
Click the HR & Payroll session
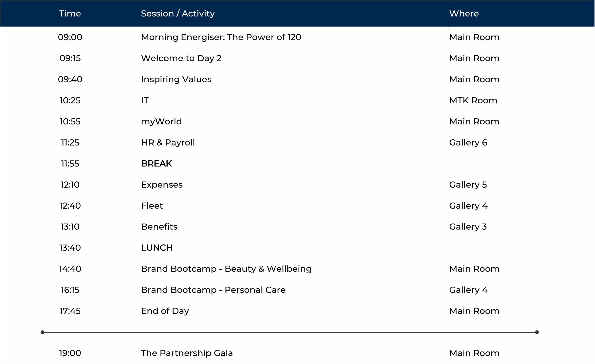pyautogui.click(x=168, y=142)
